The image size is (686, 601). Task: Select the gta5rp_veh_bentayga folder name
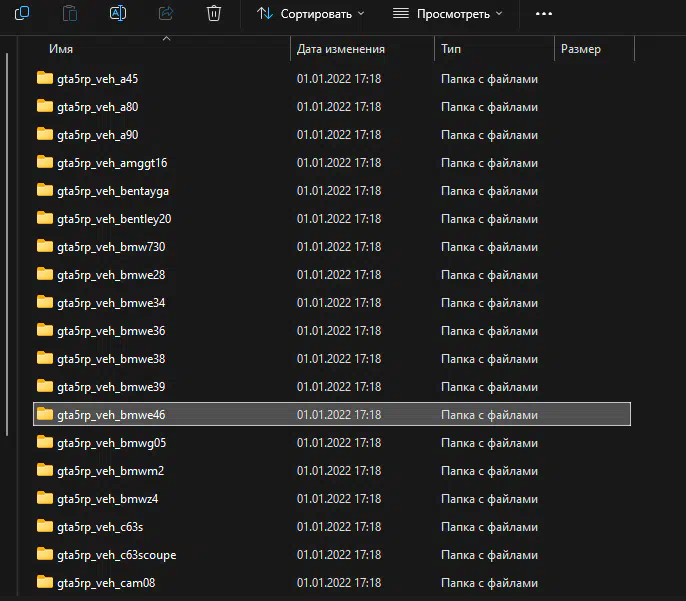coord(112,190)
